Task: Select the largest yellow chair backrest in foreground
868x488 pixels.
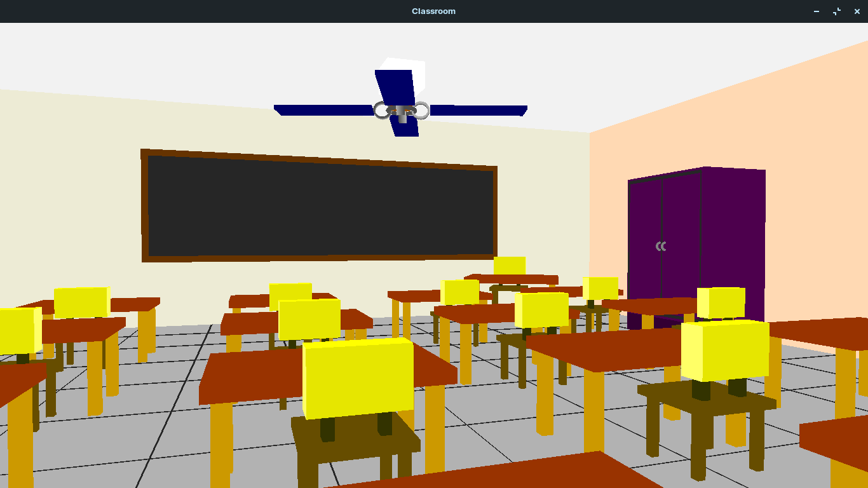Action: click(x=358, y=377)
